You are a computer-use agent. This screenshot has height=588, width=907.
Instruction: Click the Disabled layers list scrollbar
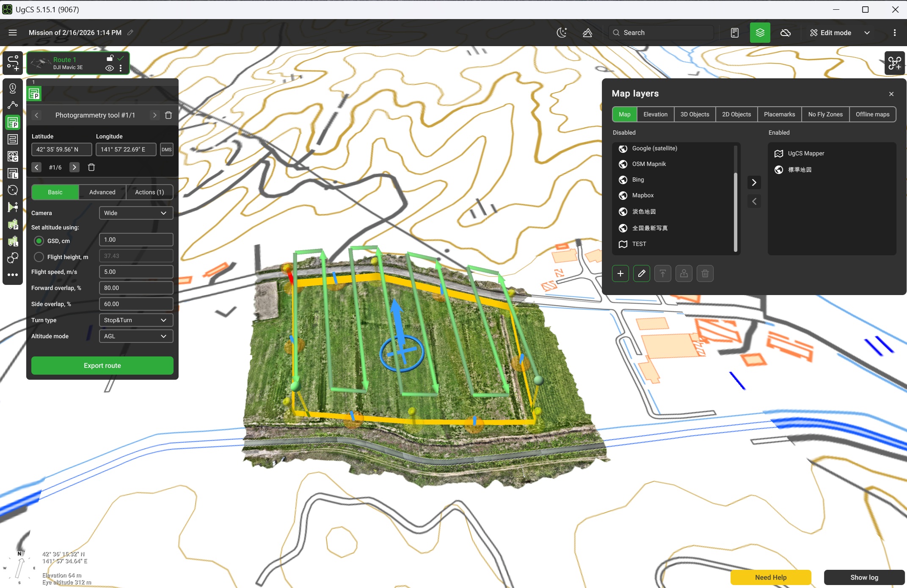(x=736, y=199)
